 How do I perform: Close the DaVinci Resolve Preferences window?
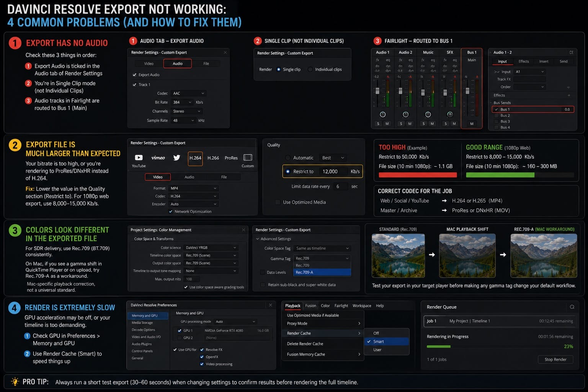270,305
